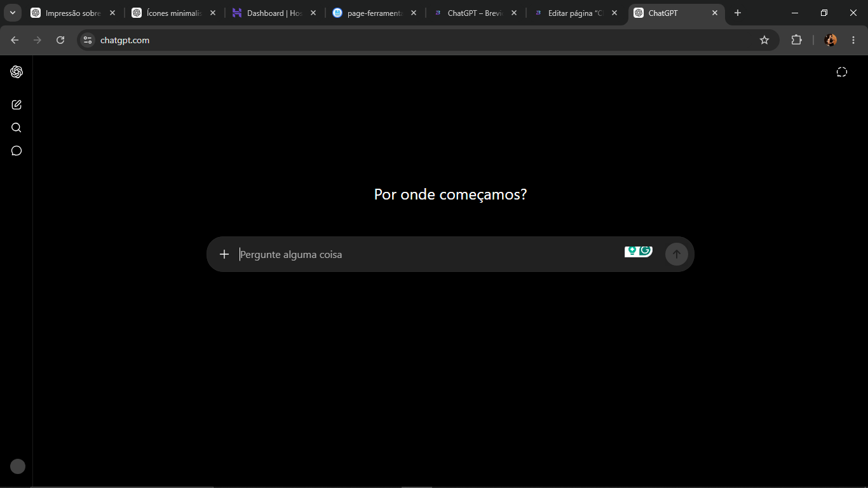Screen dimensions: 868x488
Task: Close the 'ChatGPT – Brevi' tab
Action: pyautogui.click(x=514, y=13)
